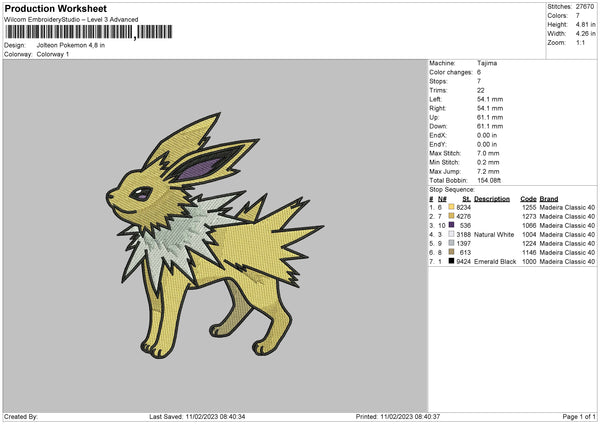Click the 'Last Saved: 11/02/2023 08:40:34' footer
This screenshot has height=424, width=600.
pos(197,416)
